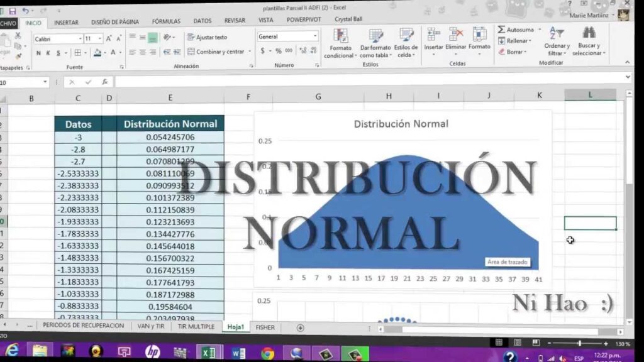644x362 pixels.
Task: Add a new sheet with plus icon
Action: (300, 327)
